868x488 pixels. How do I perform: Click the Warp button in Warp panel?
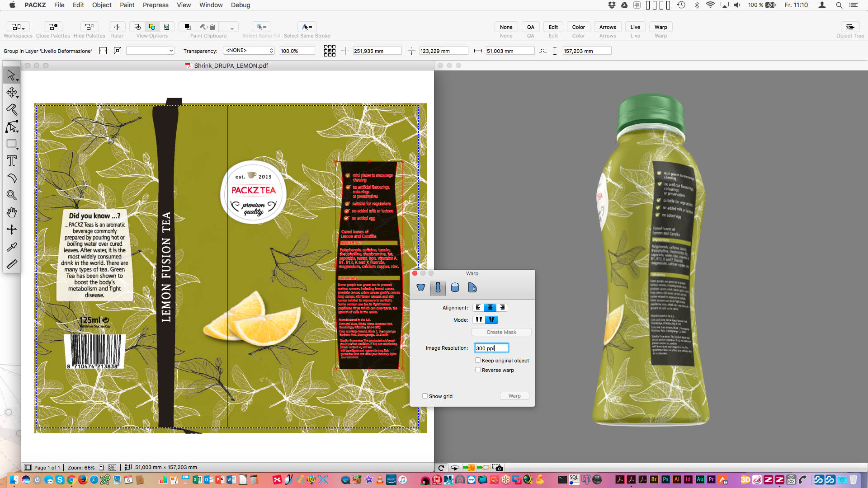pyautogui.click(x=514, y=396)
